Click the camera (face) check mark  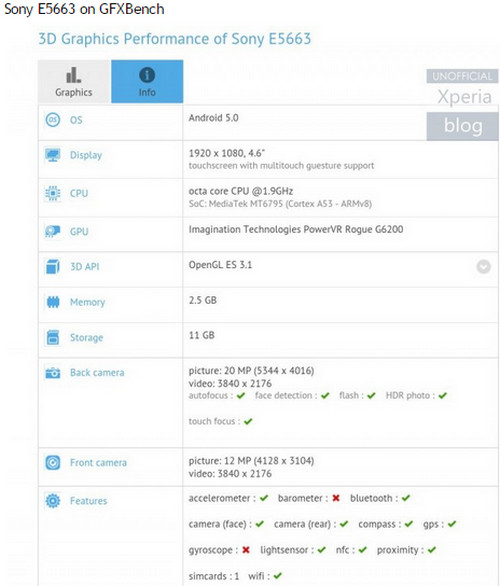pyautogui.click(x=260, y=524)
